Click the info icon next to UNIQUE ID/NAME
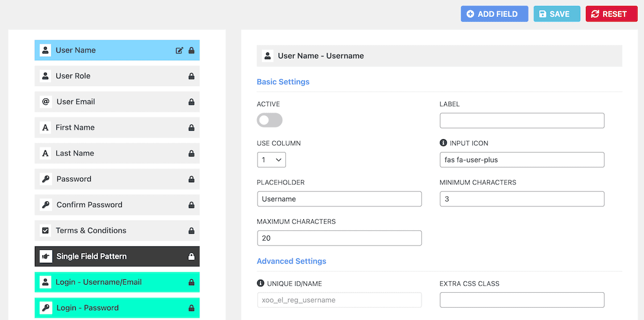The height and width of the screenshot is (320, 644). pyautogui.click(x=261, y=283)
